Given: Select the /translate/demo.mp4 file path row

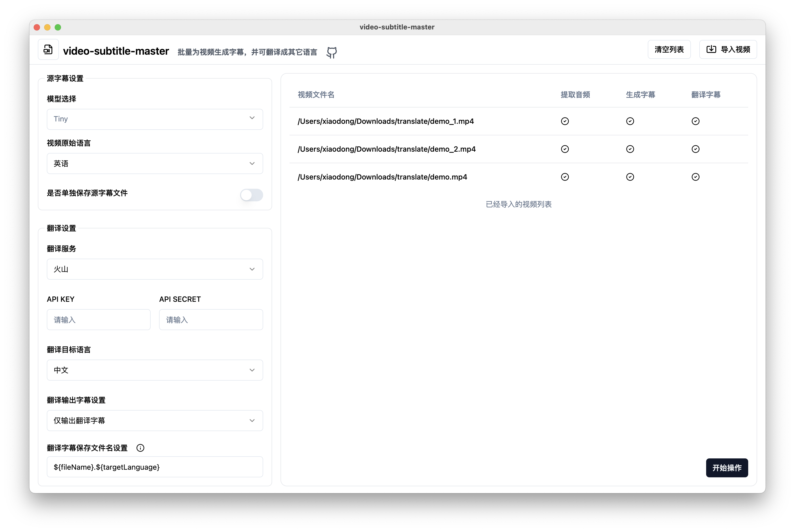Looking at the screenshot, I should pyautogui.click(x=518, y=177).
